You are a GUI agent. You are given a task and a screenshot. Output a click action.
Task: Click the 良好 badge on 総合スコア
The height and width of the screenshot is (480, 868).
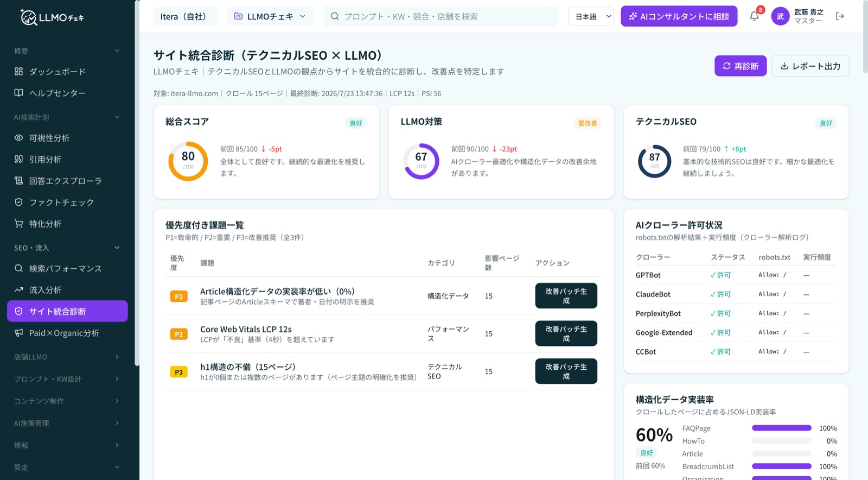(356, 123)
